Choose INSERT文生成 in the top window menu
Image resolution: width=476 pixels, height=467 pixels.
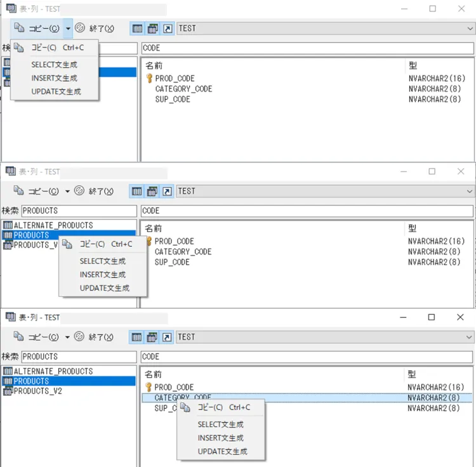coord(55,78)
